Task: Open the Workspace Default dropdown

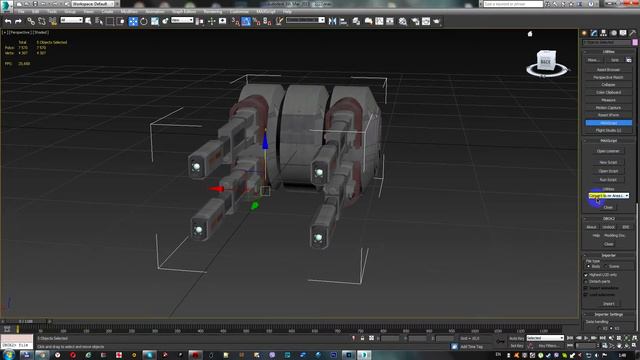Action: pyautogui.click(x=93, y=4)
